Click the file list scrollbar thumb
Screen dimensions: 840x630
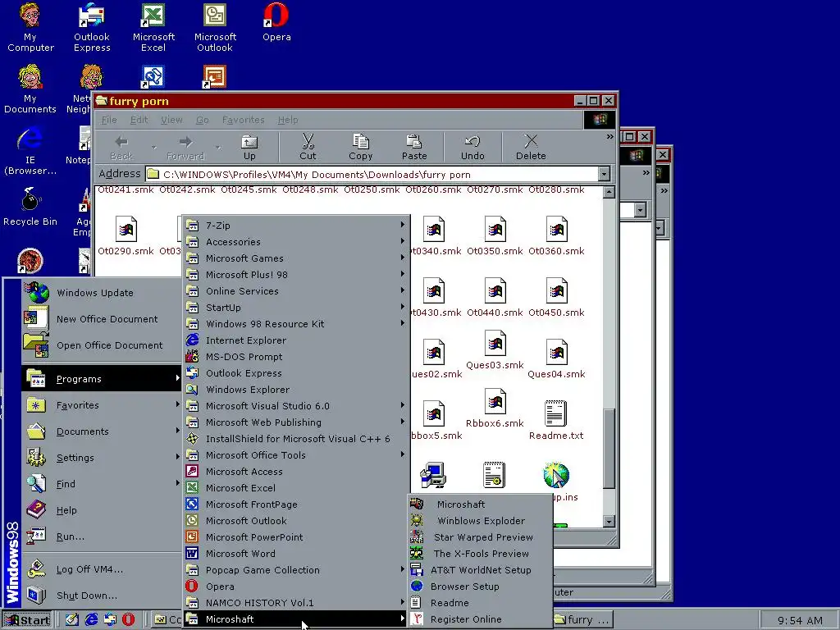(x=609, y=448)
